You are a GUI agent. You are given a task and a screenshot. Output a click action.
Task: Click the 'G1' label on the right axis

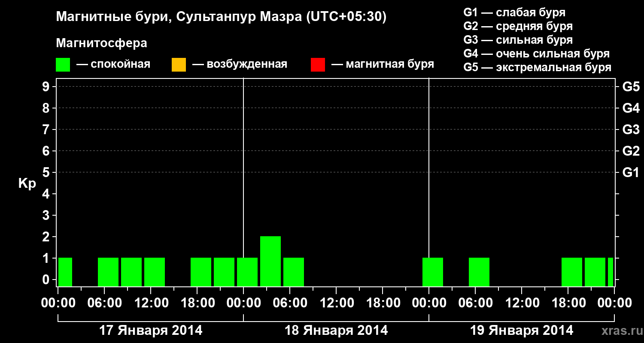point(631,172)
